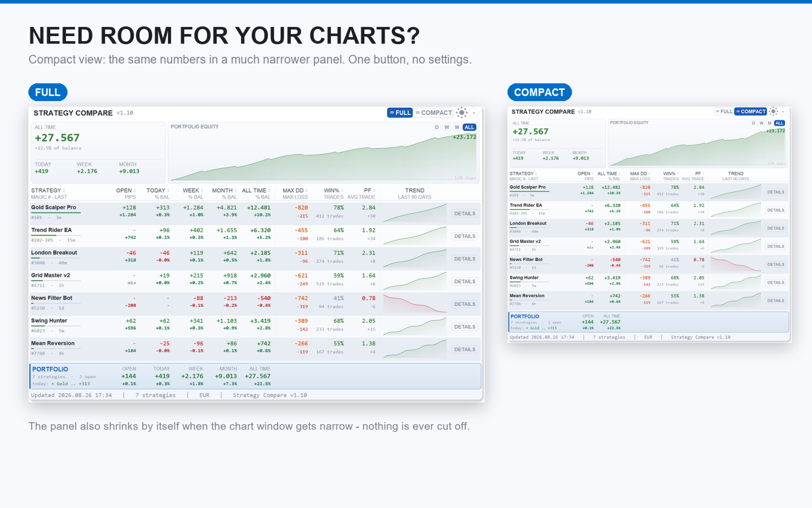Open DETAILS for Swing Hunter in compact panel
Image resolution: width=812 pixels, height=508 pixels.
click(x=775, y=282)
